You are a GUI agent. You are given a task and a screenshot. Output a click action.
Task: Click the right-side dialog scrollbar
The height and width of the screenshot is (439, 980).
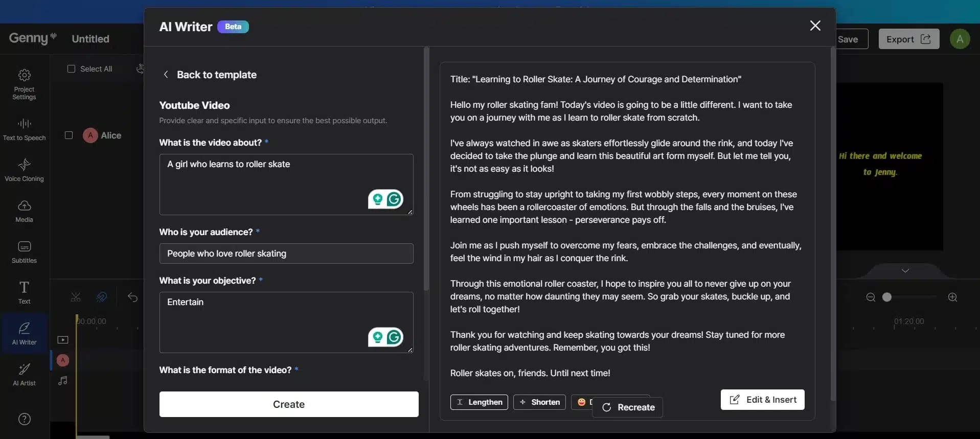coord(833,224)
